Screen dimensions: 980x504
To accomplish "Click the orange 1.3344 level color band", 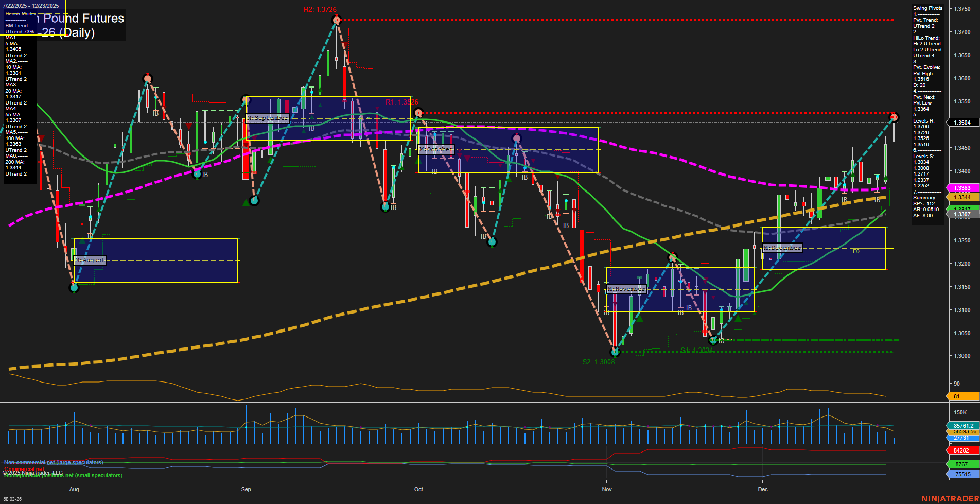I will (961, 196).
